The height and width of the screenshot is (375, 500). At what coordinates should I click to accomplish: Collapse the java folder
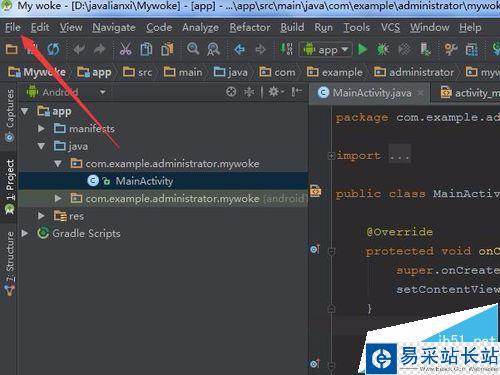click(41, 146)
